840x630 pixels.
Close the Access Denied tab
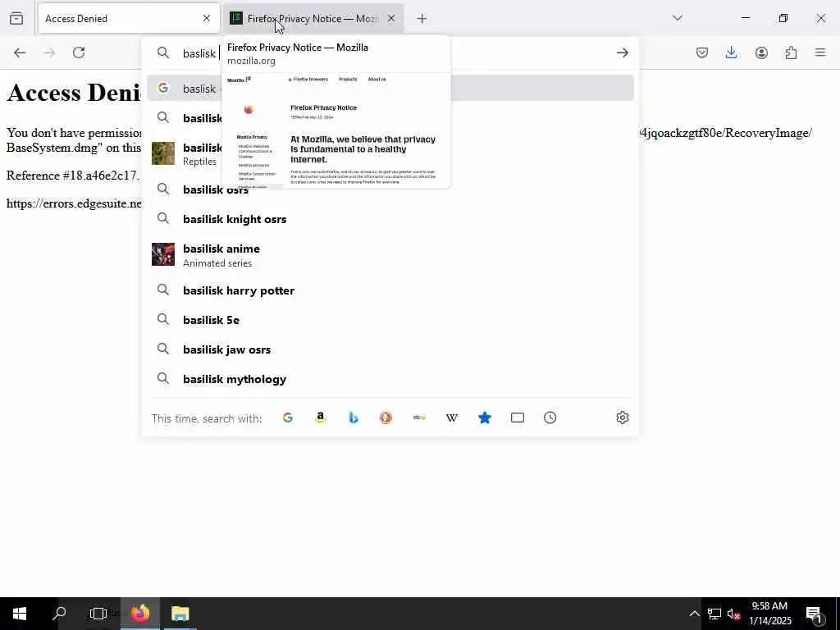(x=207, y=19)
